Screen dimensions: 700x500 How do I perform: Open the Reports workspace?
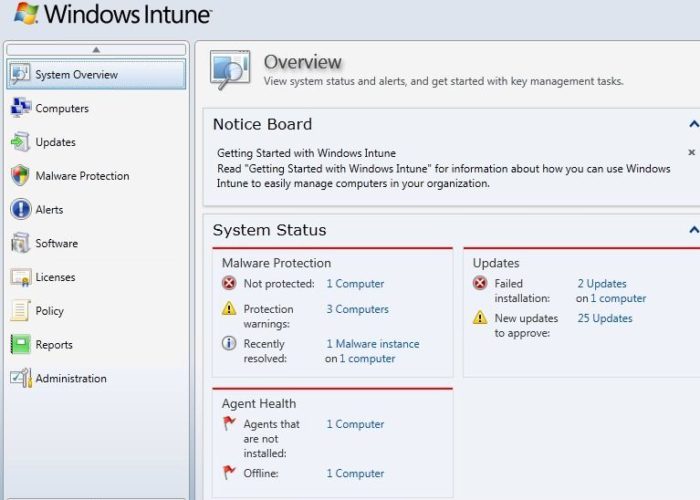click(96, 345)
